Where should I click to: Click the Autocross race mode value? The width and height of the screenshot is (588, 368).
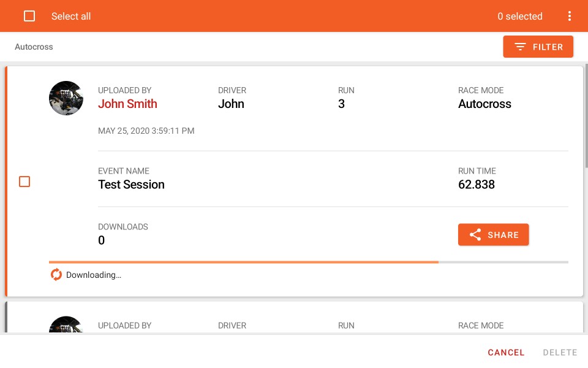(484, 104)
